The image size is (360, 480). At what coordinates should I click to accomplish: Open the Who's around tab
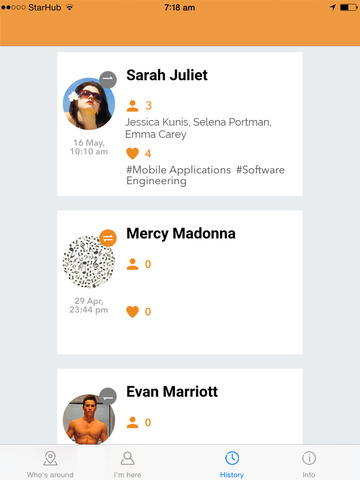click(50, 464)
